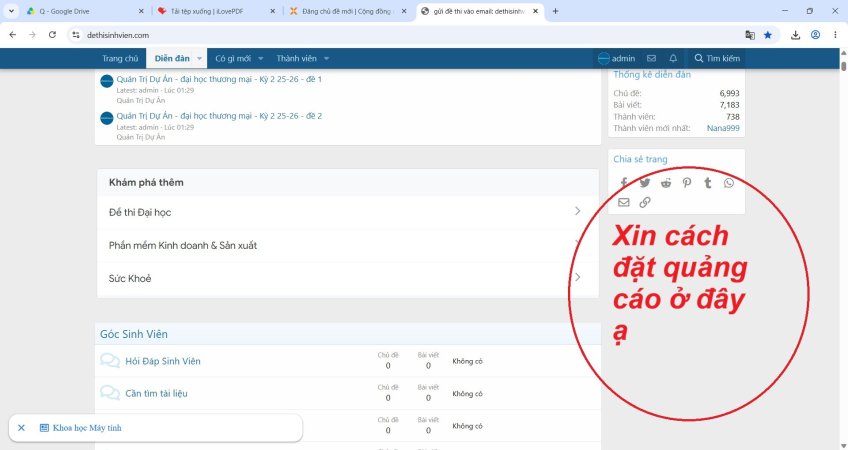Open Góc Sinh Viên category
Image resolution: width=848 pixels, height=450 pixels.
pos(134,334)
